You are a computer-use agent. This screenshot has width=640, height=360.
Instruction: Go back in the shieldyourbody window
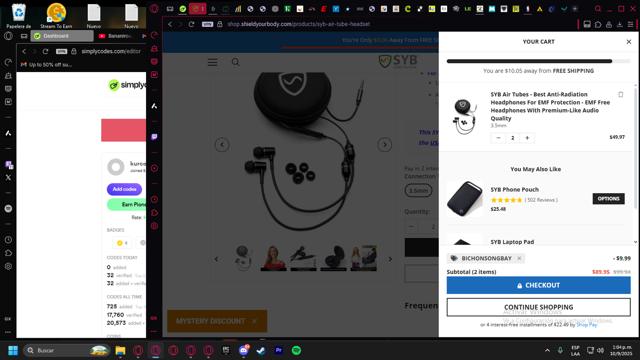pyautogui.click(x=170, y=24)
